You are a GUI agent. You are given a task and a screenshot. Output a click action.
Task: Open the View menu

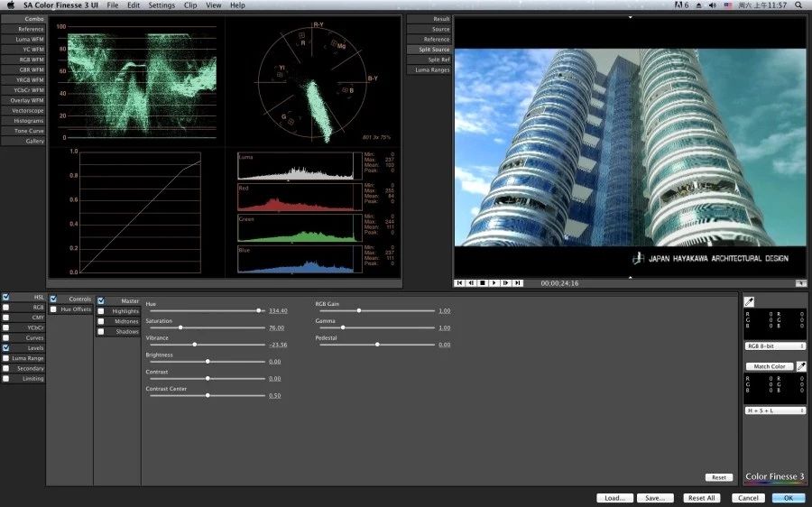point(213,5)
